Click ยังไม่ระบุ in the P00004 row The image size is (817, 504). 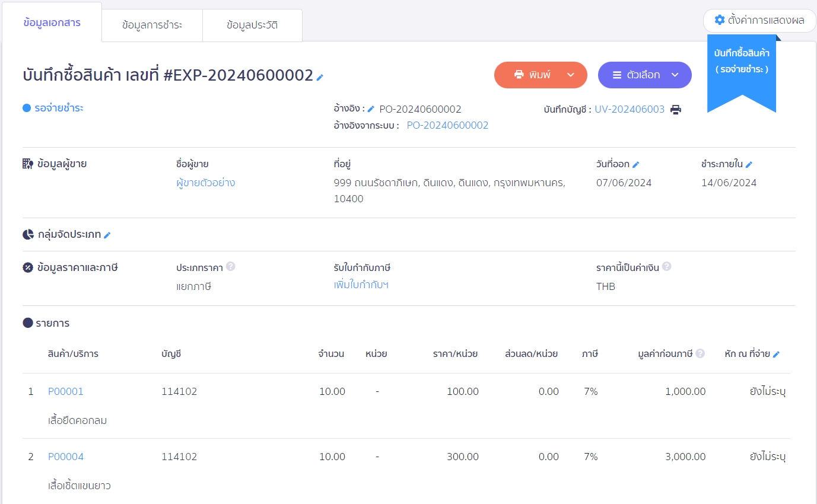tap(768, 457)
